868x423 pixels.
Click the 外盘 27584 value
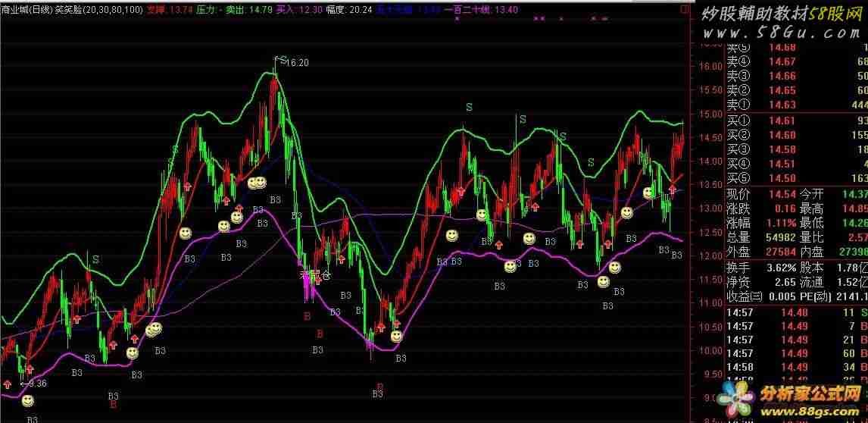pos(779,252)
